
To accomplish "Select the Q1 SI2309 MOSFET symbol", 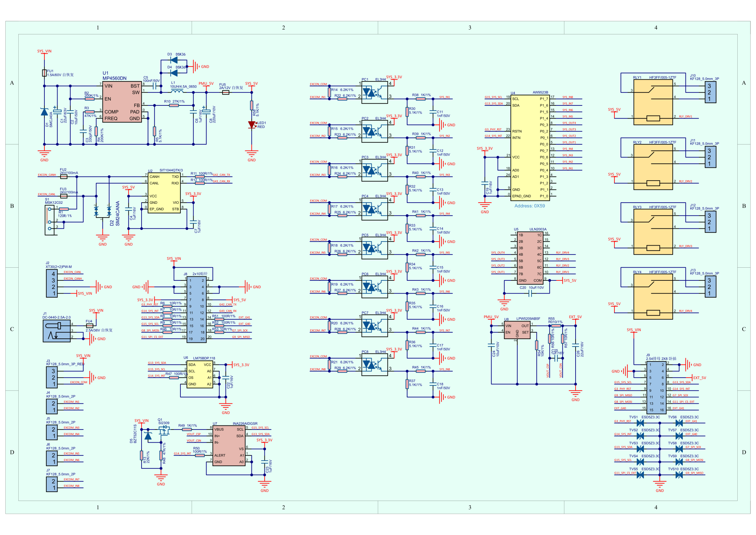I will click(164, 430).
